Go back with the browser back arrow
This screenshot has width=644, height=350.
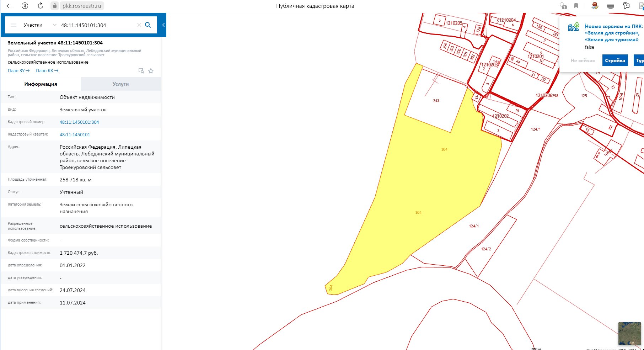(9, 6)
